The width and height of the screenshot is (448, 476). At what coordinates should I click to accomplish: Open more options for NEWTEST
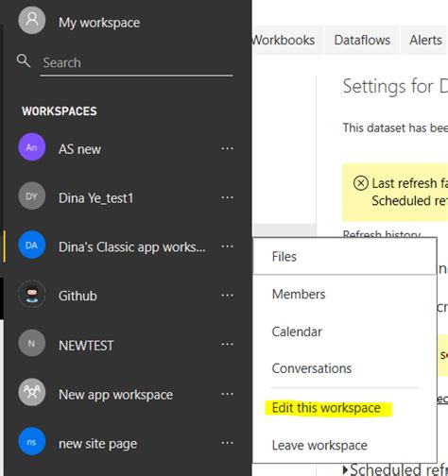(x=227, y=345)
